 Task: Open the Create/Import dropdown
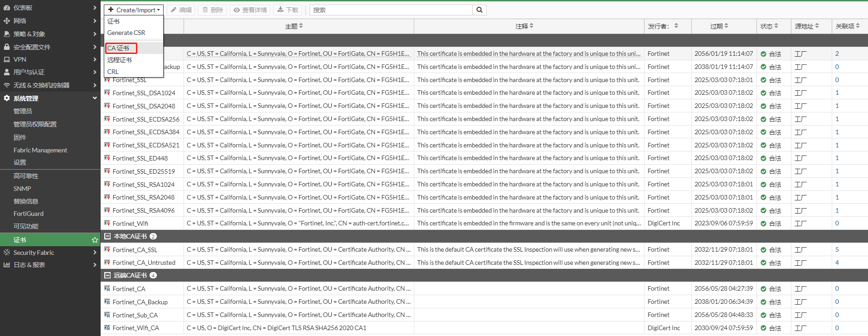134,10
